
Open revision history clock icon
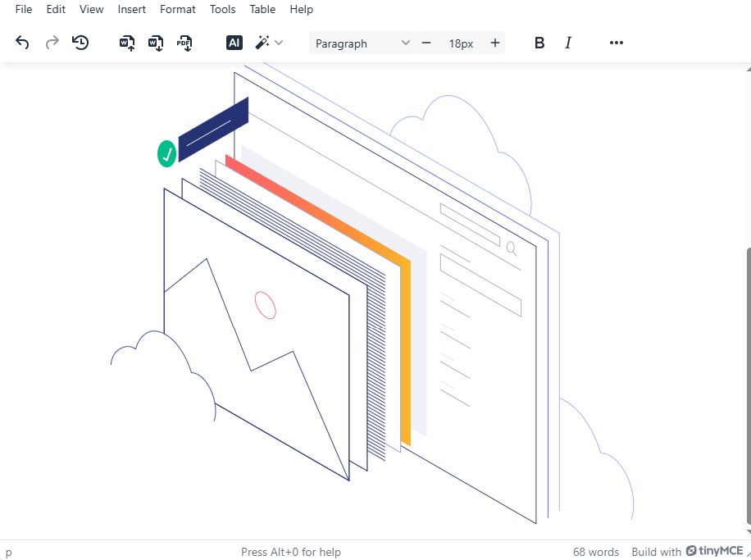click(x=80, y=43)
